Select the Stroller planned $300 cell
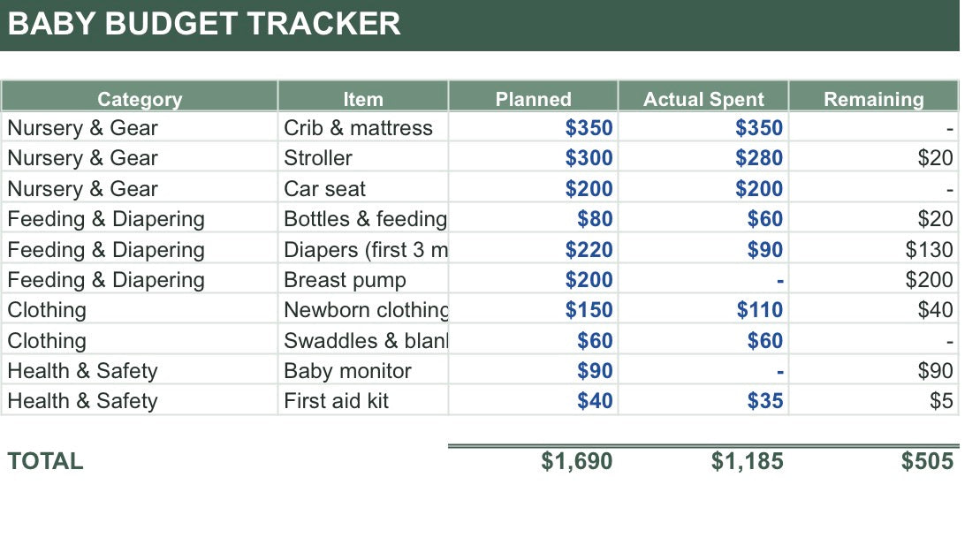Viewport: 980px width, 553px height. point(533,157)
